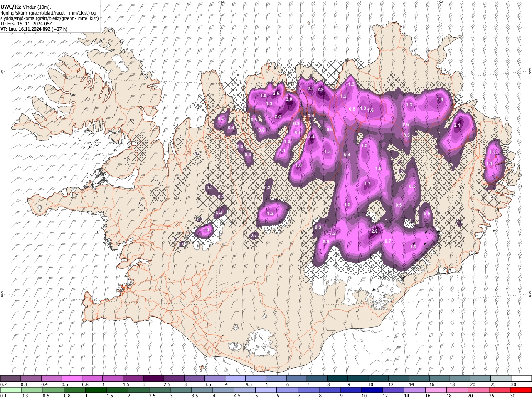
Task: Click the 20W longitude label at top
Action: (222, 2)
